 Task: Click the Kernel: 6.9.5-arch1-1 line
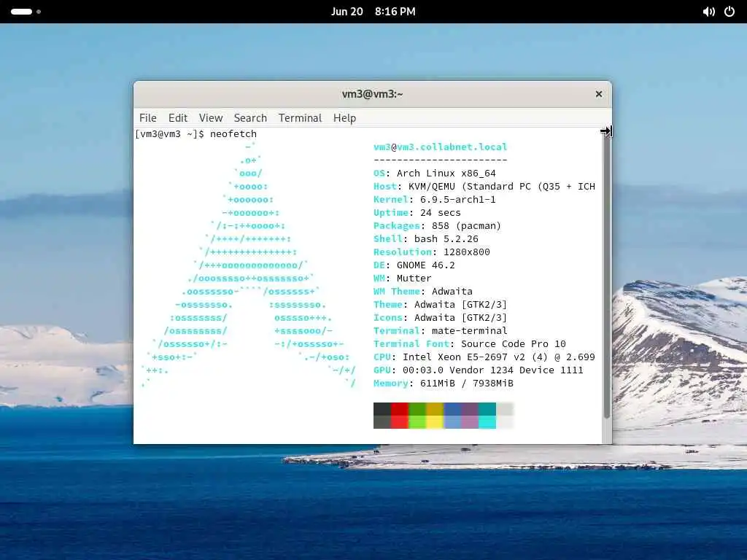435,200
